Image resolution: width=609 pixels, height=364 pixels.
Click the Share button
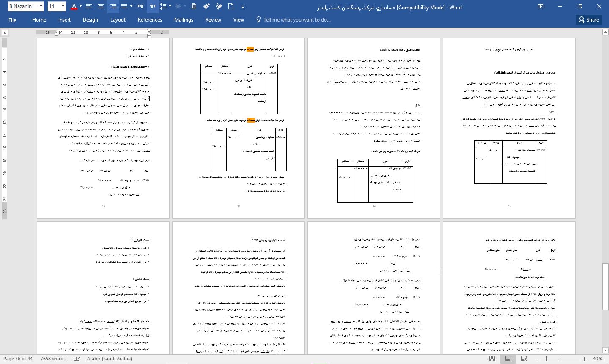pos(588,20)
